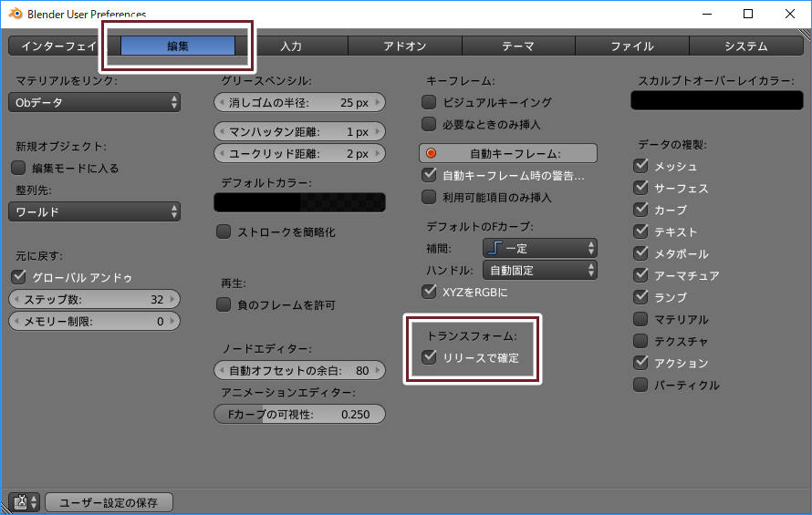Enable 利用可能項目のみ挿入 checkbox
The height and width of the screenshot is (515, 812).
pyautogui.click(x=429, y=197)
